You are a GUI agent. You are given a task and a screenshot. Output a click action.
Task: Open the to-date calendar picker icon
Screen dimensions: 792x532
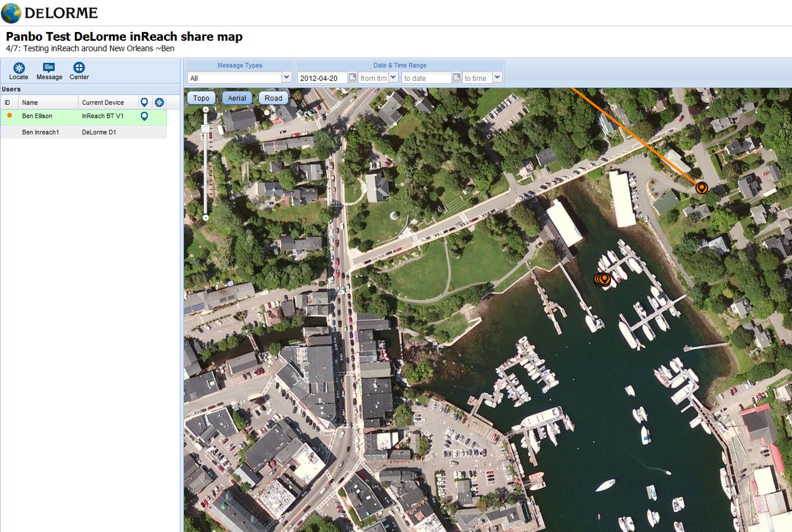click(x=456, y=77)
